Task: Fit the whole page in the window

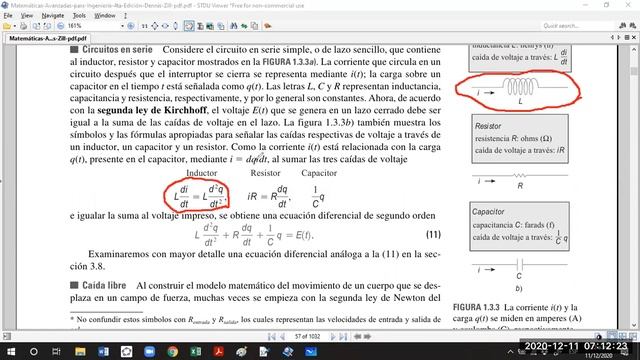Action: pos(155,26)
